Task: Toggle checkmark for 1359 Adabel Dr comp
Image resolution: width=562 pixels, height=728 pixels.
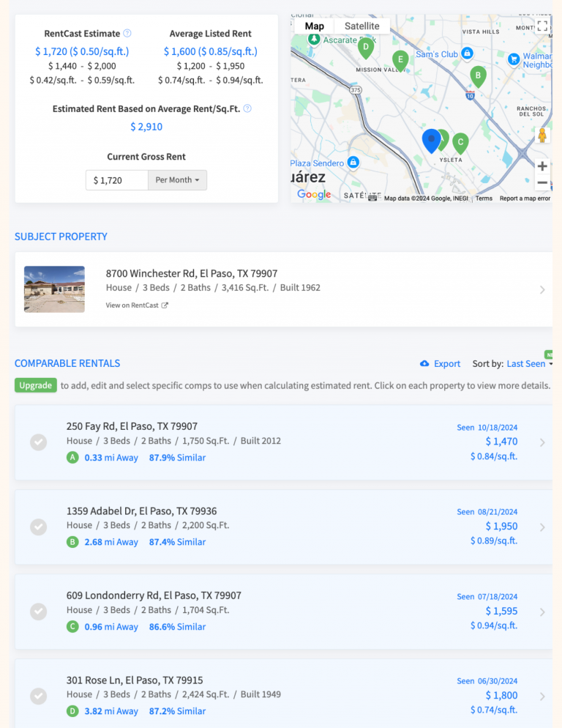Action: [x=39, y=527]
